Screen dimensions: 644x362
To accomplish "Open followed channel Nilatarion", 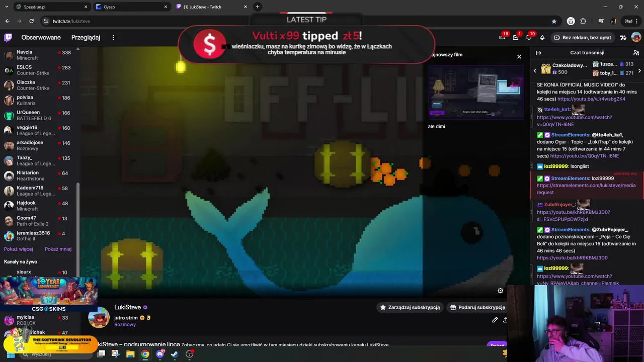I will pyautogui.click(x=39, y=175).
